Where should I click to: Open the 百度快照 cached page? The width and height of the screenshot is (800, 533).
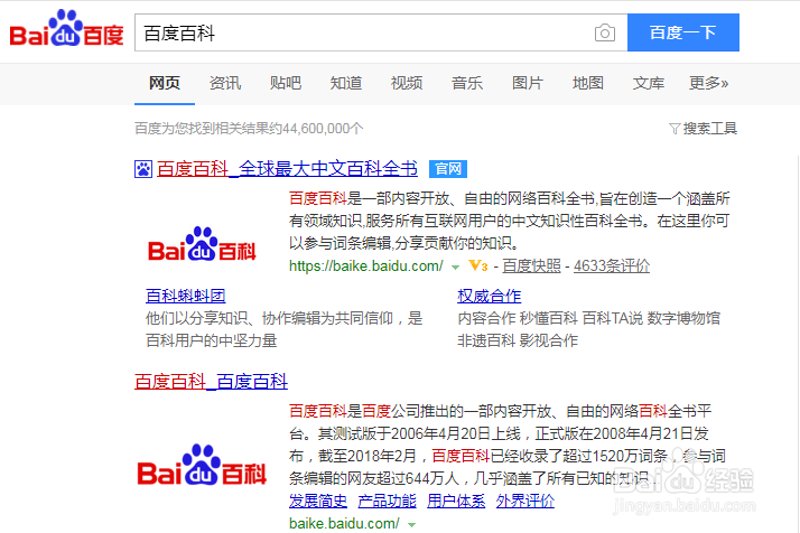click(x=531, y=266)
